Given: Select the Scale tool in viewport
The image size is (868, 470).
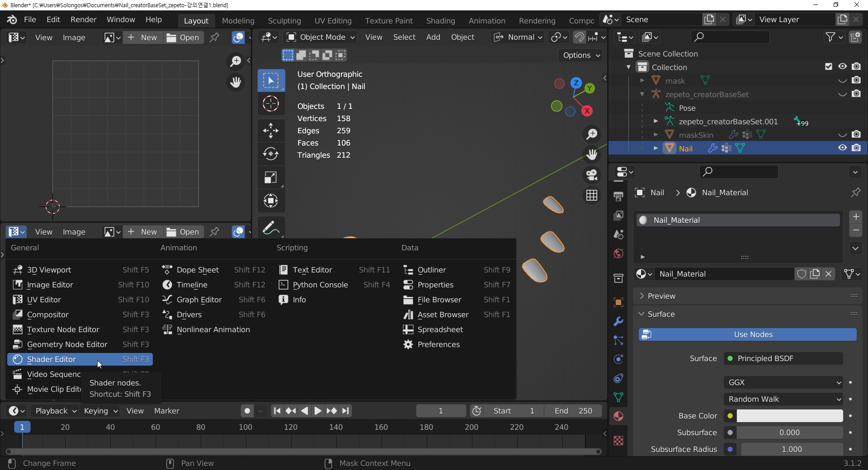Looking at the screenshot, I should click(271, 177).
